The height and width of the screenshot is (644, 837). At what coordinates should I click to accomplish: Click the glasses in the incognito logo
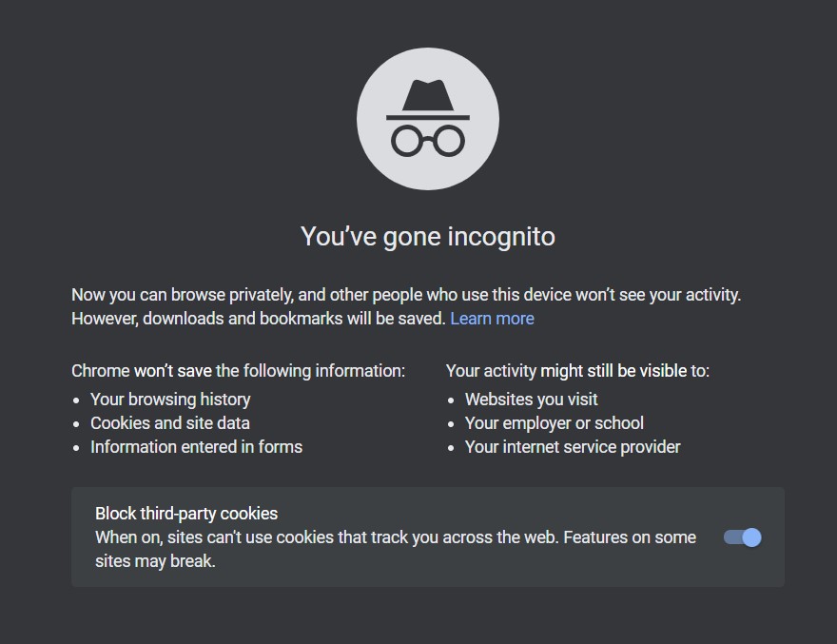pos(428,142)
